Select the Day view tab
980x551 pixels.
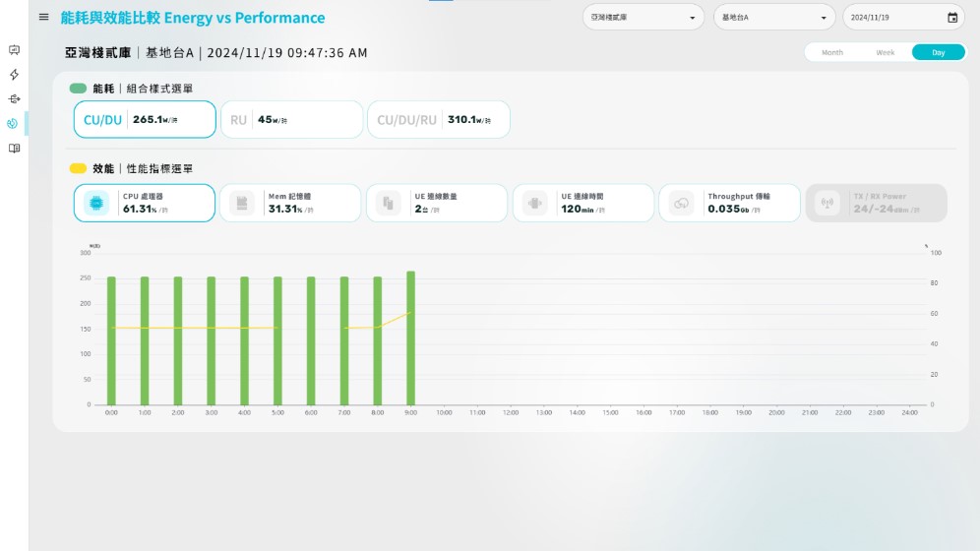click(x=939, y=53)
